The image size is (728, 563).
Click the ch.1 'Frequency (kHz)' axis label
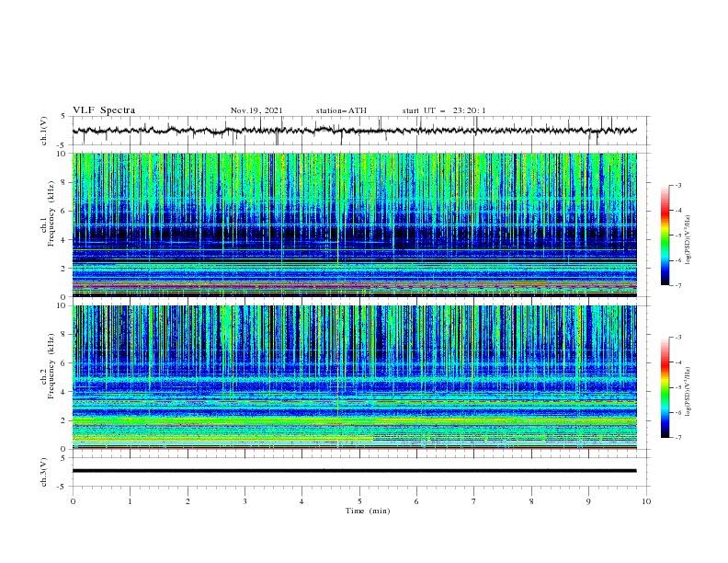(x=51, y=213)
